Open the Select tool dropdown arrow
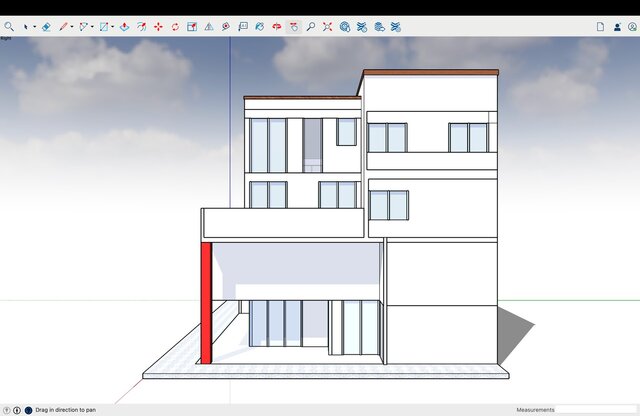The height and width of the screenshot is (416, 640). 35,27
